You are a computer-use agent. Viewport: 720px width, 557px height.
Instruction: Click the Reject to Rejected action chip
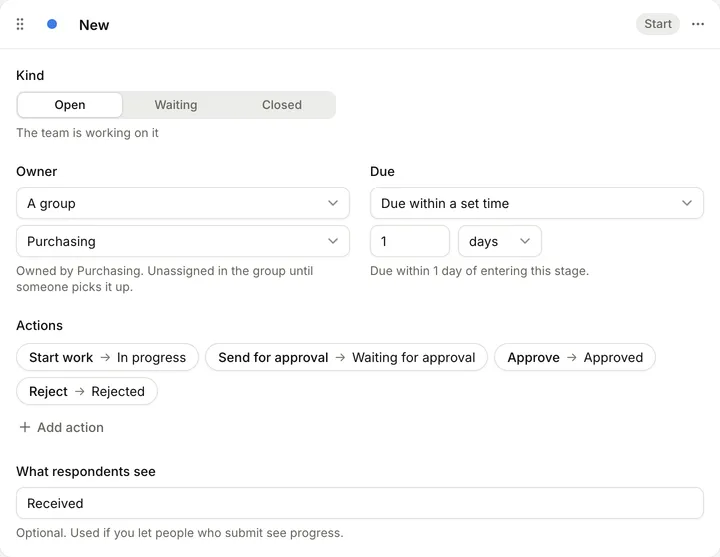[87, 391]
